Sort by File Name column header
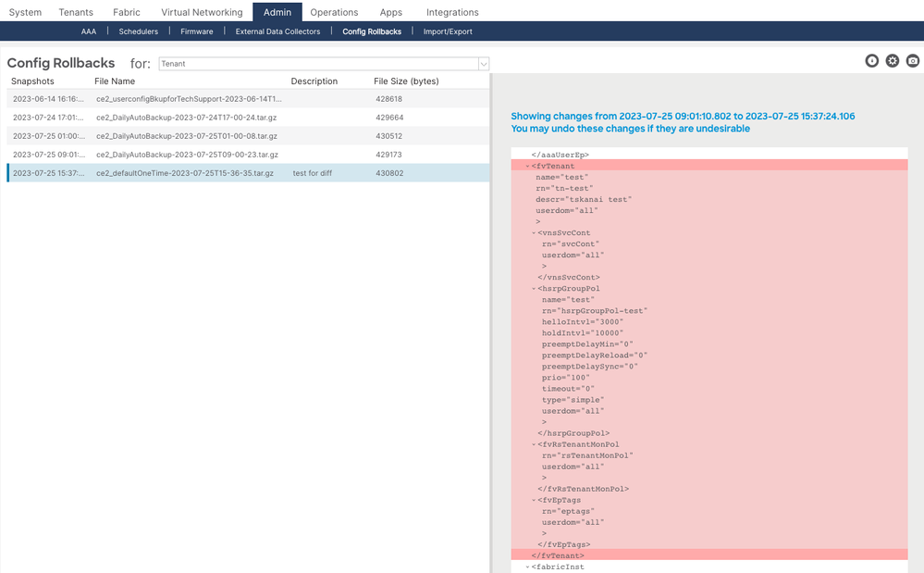This screenshot has width=924, height=573. click(115, 81)
